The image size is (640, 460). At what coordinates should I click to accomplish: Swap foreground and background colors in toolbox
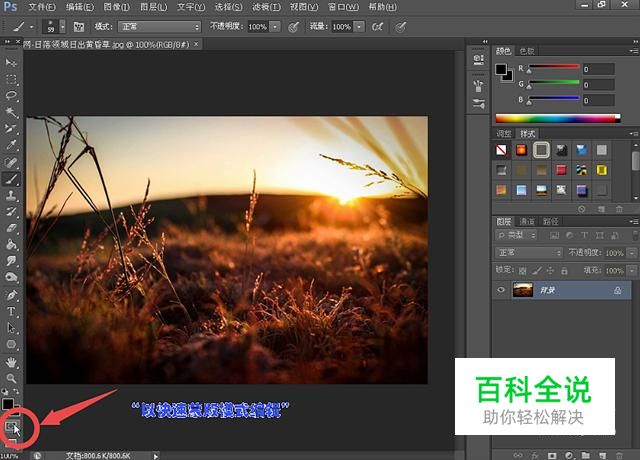(x=17, y=391)
